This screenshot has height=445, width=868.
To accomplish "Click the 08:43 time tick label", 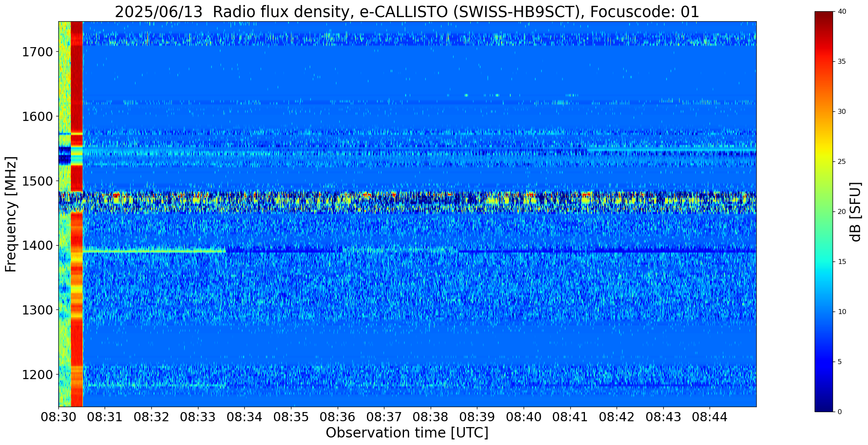I will coord(663,417).
